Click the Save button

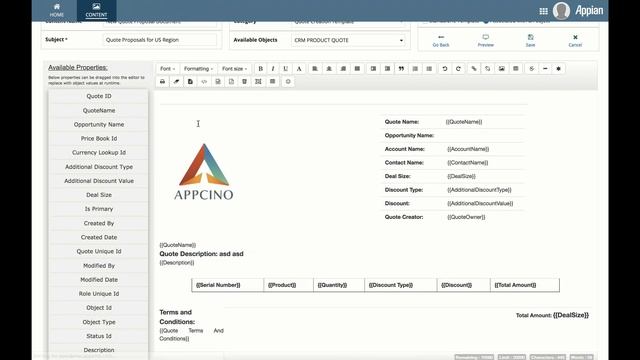click(530, 40)
